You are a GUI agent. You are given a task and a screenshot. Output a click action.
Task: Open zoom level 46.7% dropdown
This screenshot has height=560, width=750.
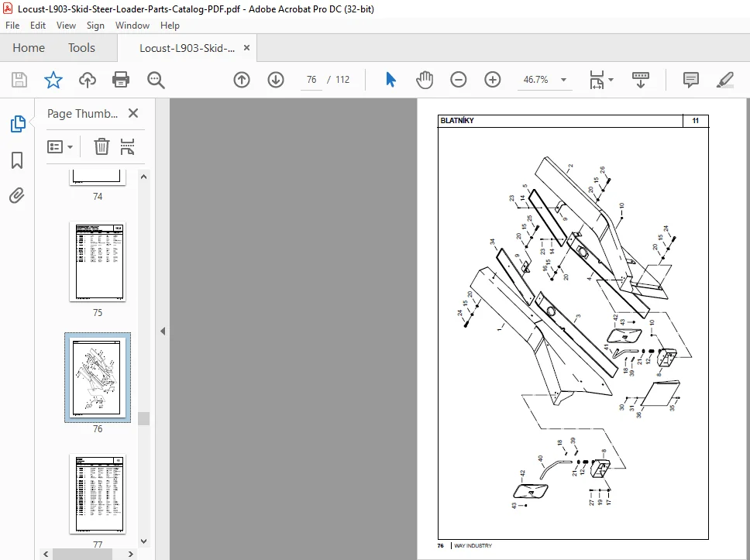564,80
